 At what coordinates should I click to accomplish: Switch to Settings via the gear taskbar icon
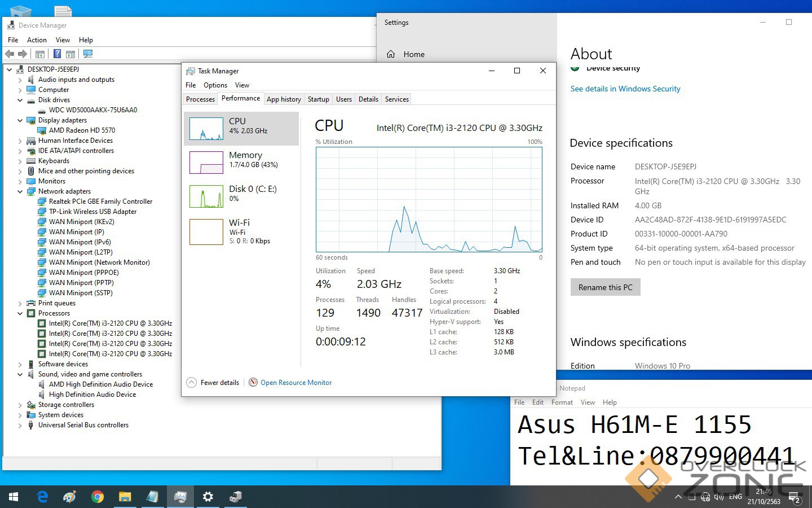point(208,497)
